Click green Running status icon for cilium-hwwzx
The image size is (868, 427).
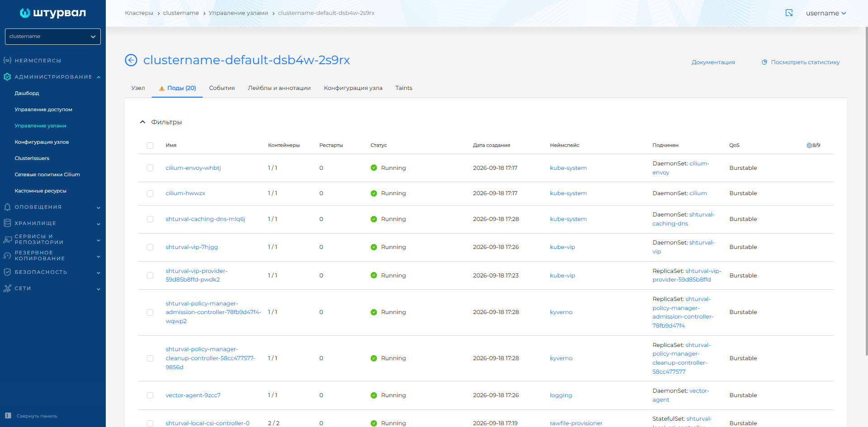374,193
